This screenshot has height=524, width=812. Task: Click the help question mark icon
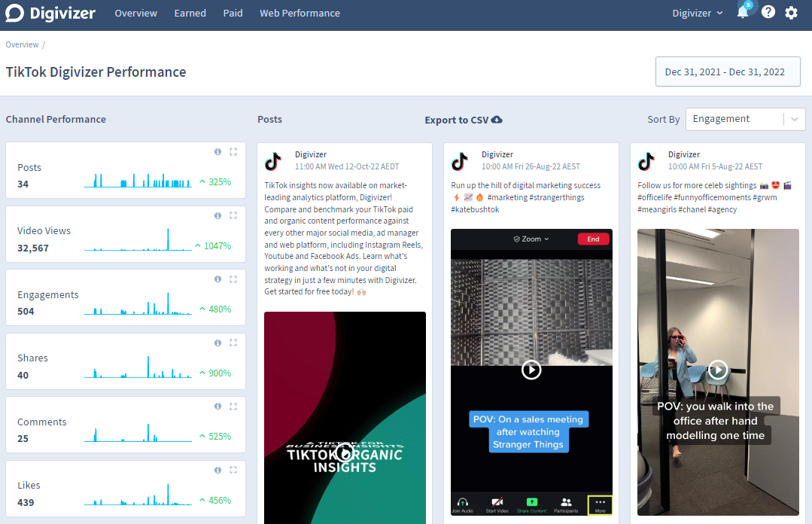tap(768, 13)
